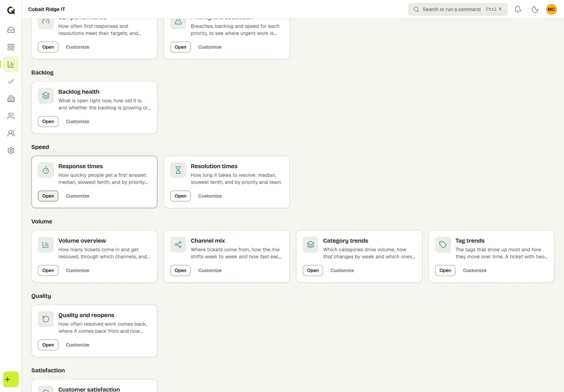
Task: Click the Customer satisfaction title
Action: (x=89, y=389)
